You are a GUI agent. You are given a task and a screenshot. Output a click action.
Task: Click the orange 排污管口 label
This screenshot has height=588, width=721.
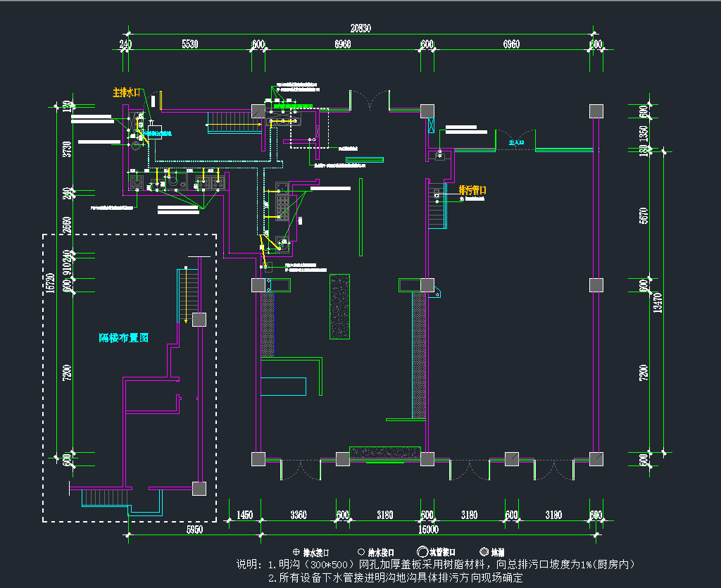[472, 190]
